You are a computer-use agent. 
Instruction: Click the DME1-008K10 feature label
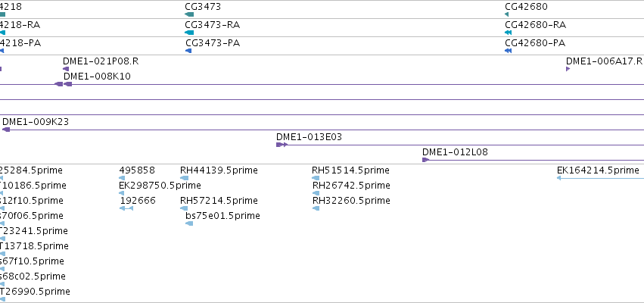[x=97, y=77]
